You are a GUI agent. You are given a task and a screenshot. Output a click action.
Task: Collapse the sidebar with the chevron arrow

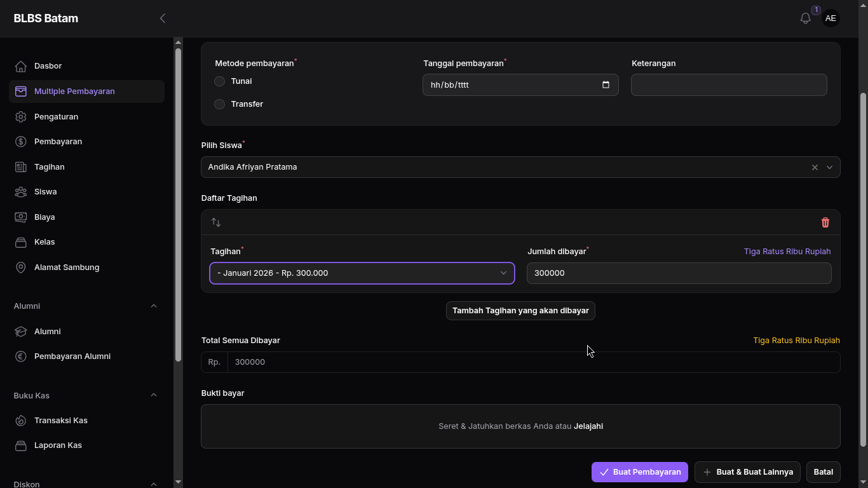tap(163, 18)
